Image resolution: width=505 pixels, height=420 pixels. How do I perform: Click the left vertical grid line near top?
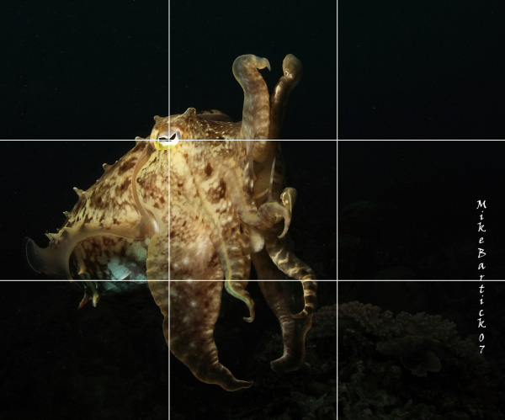tap(169, 34)
